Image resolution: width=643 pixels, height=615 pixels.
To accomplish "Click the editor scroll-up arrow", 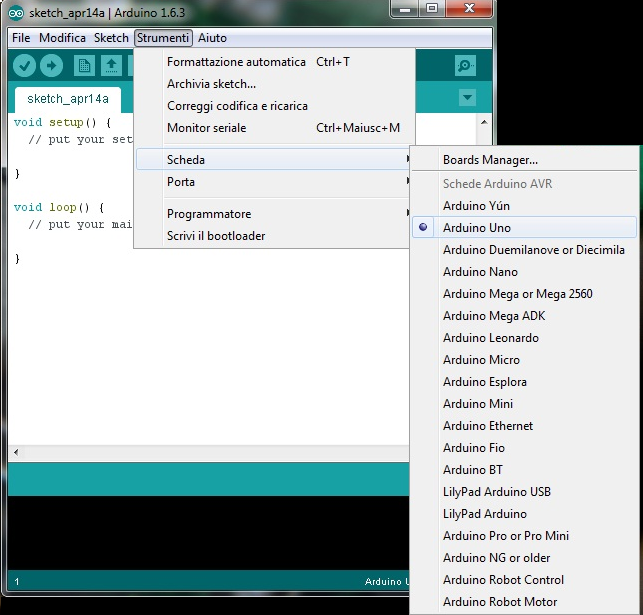I will point(484,122).
